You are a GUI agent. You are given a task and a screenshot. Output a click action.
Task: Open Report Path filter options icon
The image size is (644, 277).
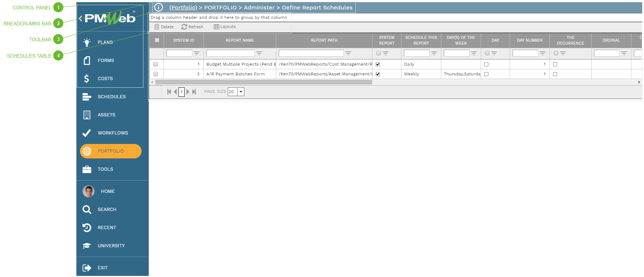point(348,53)
